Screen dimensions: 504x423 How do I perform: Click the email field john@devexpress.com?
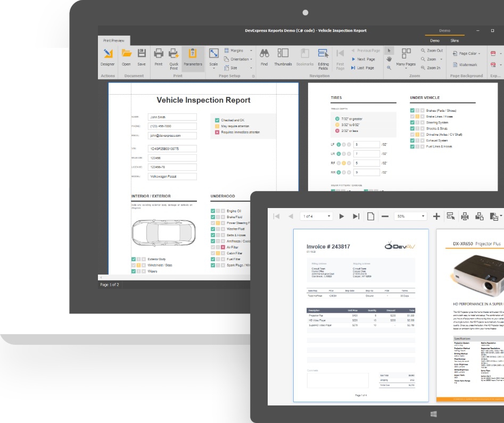coord(172,135)
